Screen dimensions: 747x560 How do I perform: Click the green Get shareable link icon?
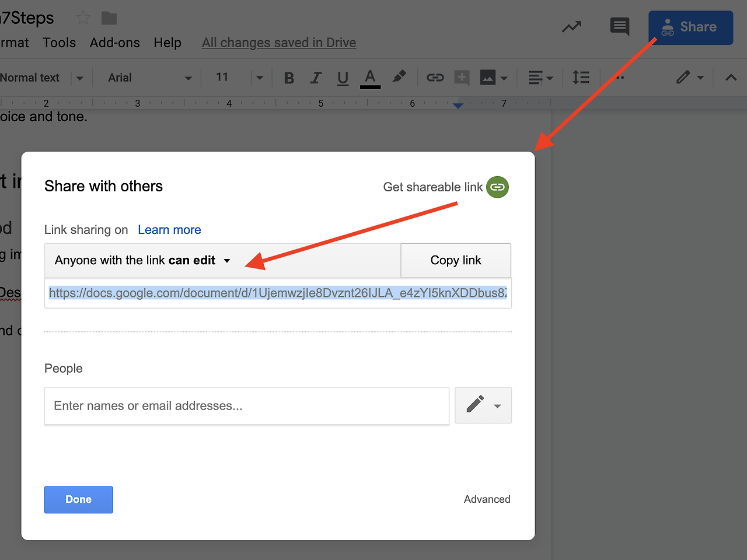(x=497, y=187)
